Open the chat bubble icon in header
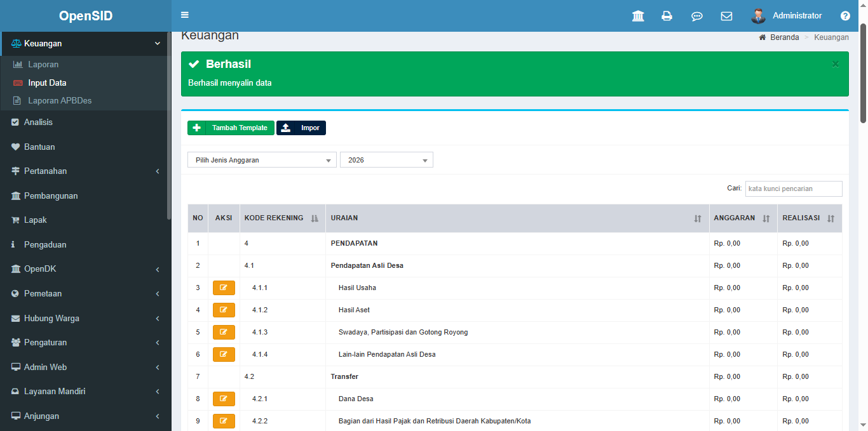This screenshot has width=868, height=431. pos(696,16)
